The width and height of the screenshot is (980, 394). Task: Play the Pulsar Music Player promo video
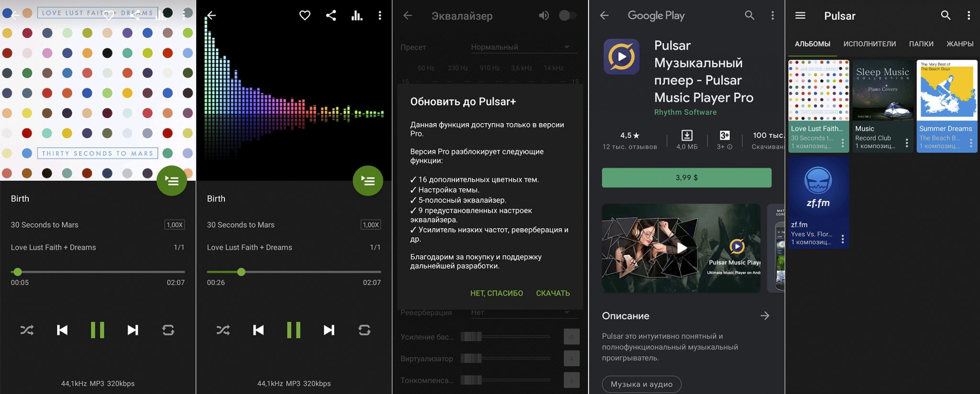pyautogui.click(x=681, y=248)
